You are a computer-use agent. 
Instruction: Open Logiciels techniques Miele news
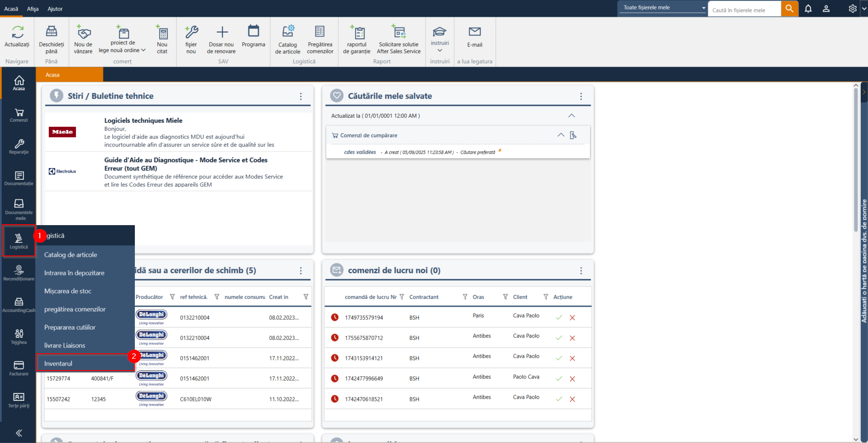pyautogui.click(x=143, y=120)
